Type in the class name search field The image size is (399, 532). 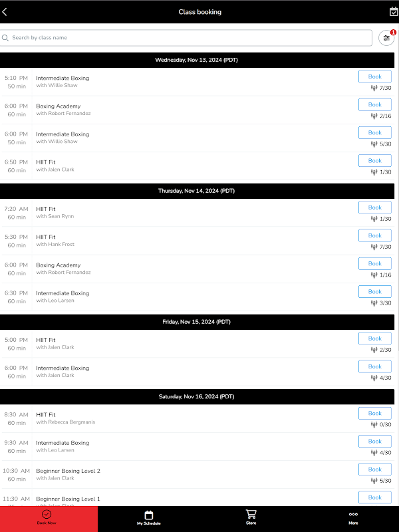190,38
